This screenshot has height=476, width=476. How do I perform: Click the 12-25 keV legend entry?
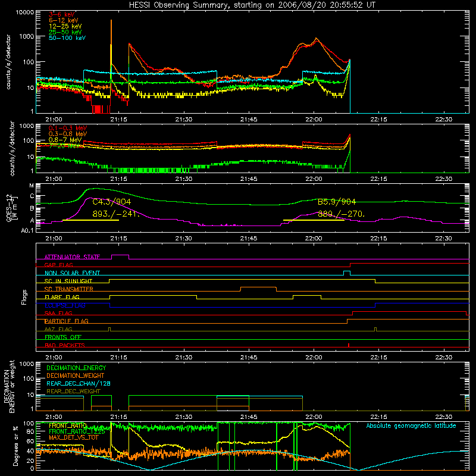(65, 26)
